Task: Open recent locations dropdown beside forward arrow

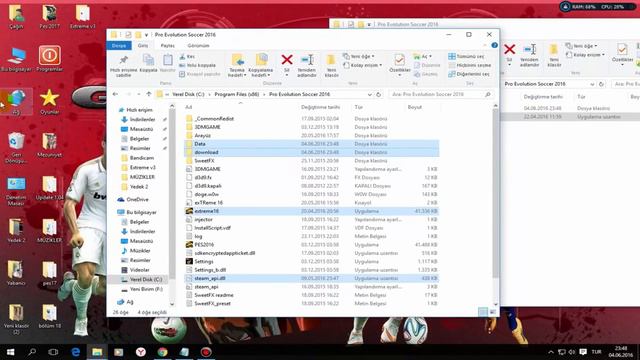Action: tap(139, 94)
